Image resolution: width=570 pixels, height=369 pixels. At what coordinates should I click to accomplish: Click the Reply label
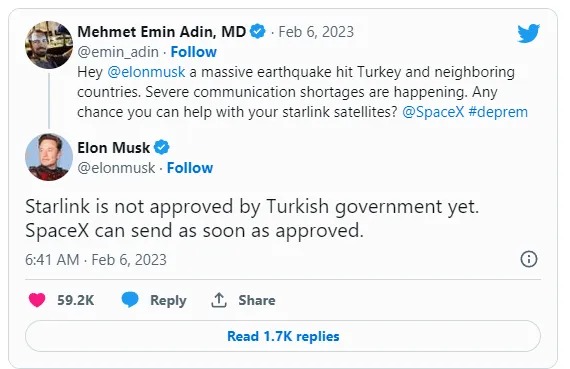coord(168,300)
